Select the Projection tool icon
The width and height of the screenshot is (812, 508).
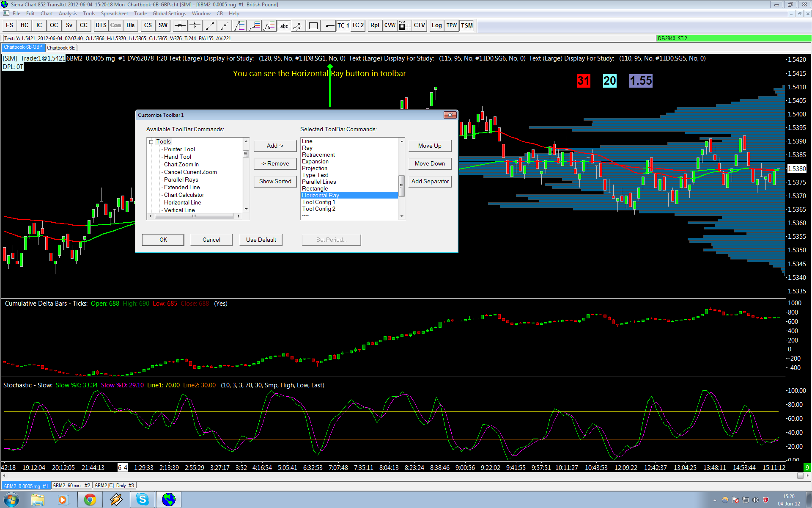(269, 25)
